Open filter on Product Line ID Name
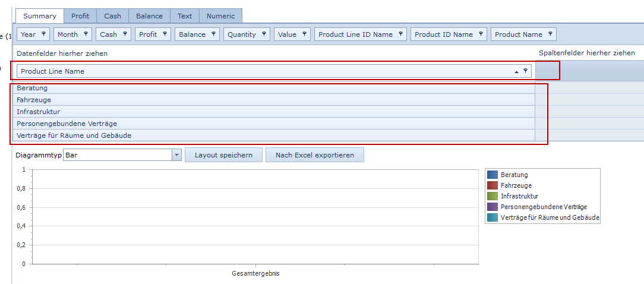This screenshot has width=644, height=284. 401,34
